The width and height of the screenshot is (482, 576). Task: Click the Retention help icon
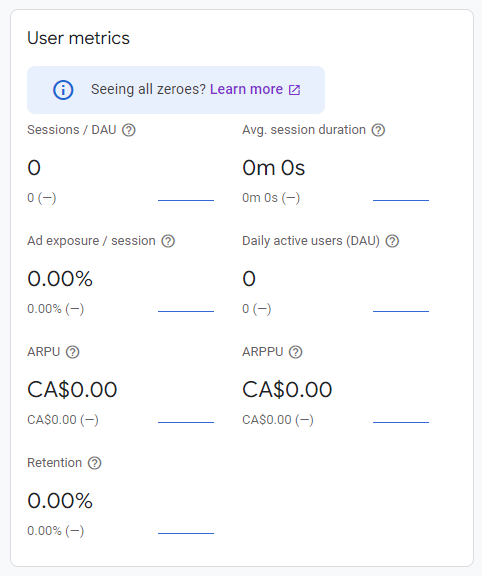coord(94,463)
